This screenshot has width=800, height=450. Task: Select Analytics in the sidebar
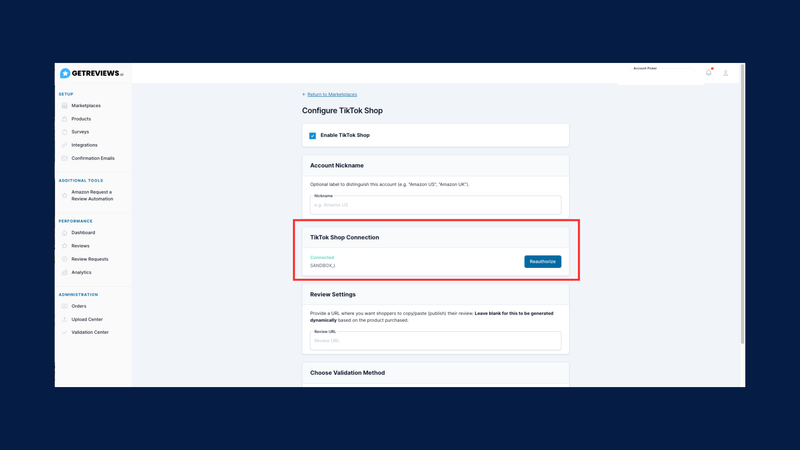point(81,272)
